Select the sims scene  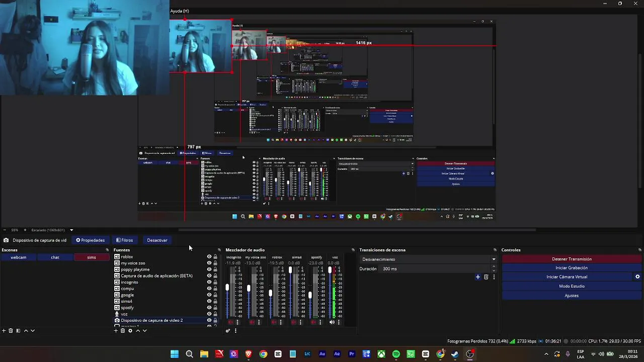click(92, 257)
